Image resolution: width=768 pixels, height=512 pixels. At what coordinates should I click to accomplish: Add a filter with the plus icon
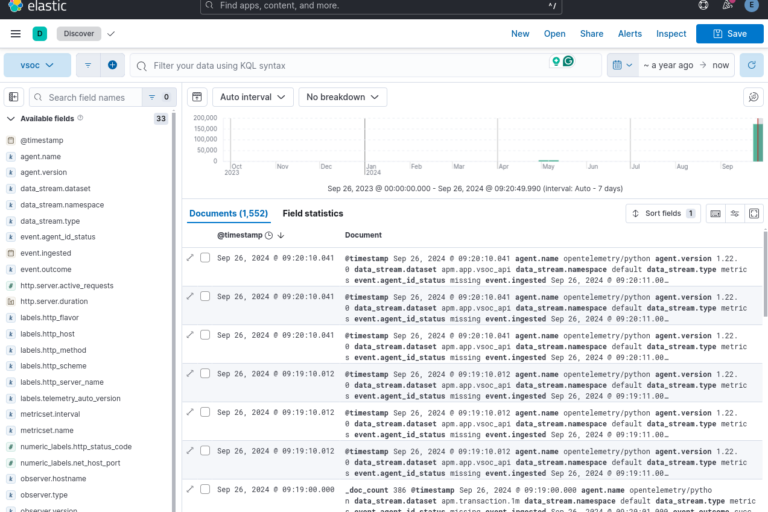pos(113,65)
